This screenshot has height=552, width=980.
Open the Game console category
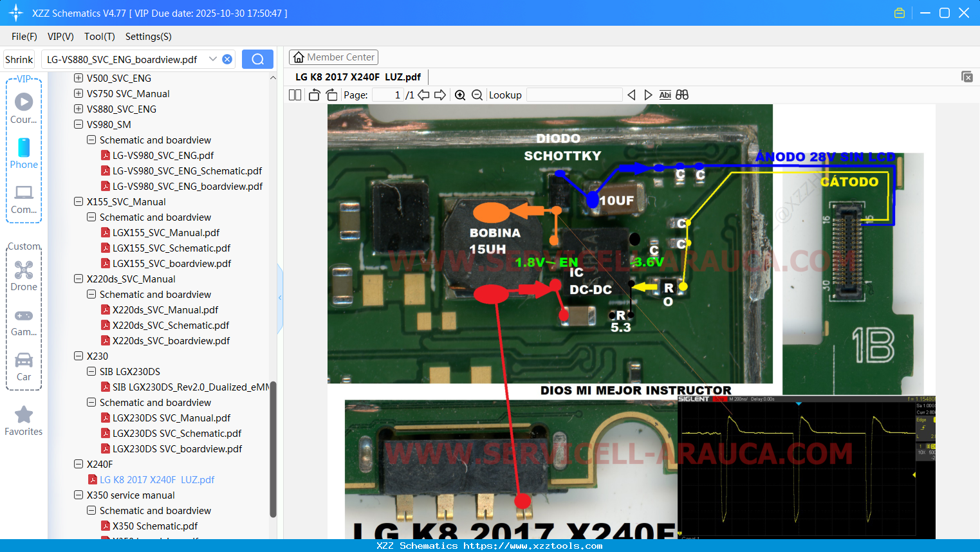click(24, 322)
